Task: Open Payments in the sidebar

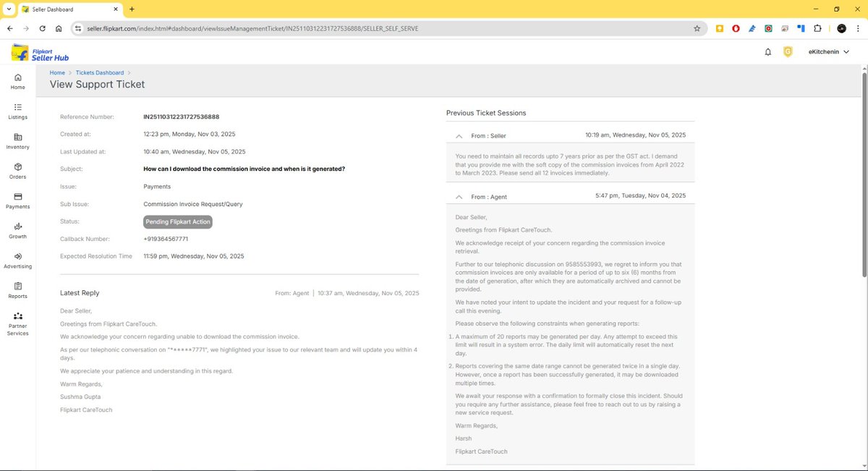Action: [17, 200]
